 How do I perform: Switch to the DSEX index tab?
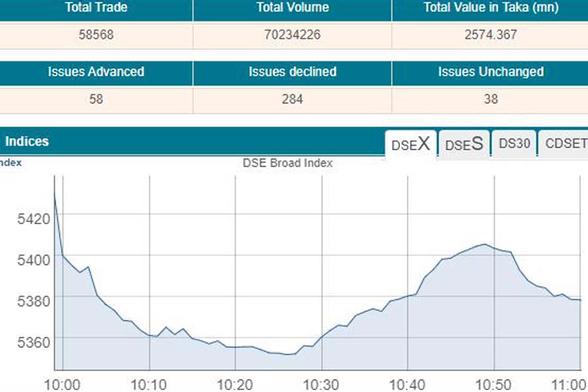(x=410, y=144)
